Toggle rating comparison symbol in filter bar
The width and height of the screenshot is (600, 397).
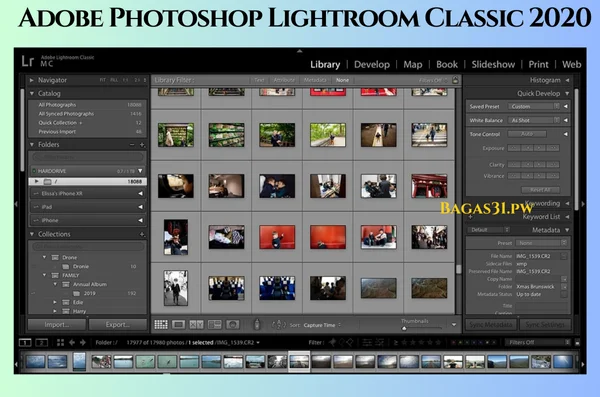click(x=396, y=342)
